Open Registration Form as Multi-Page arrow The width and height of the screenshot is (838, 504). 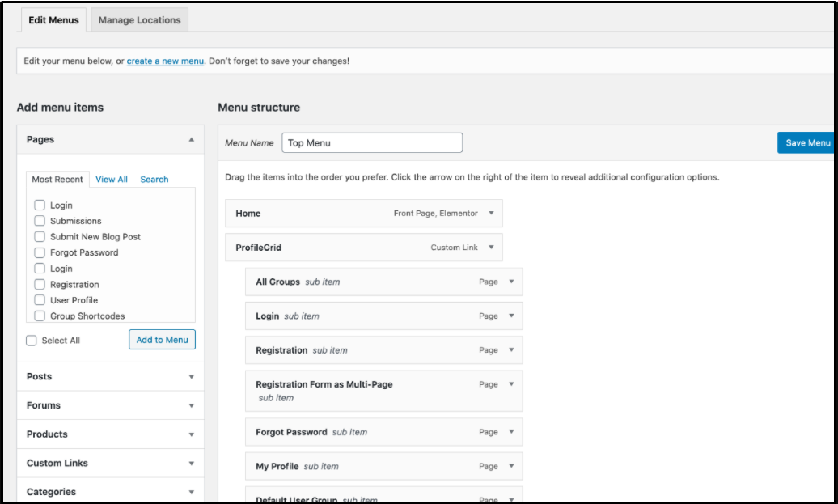[x=511, y=384]
